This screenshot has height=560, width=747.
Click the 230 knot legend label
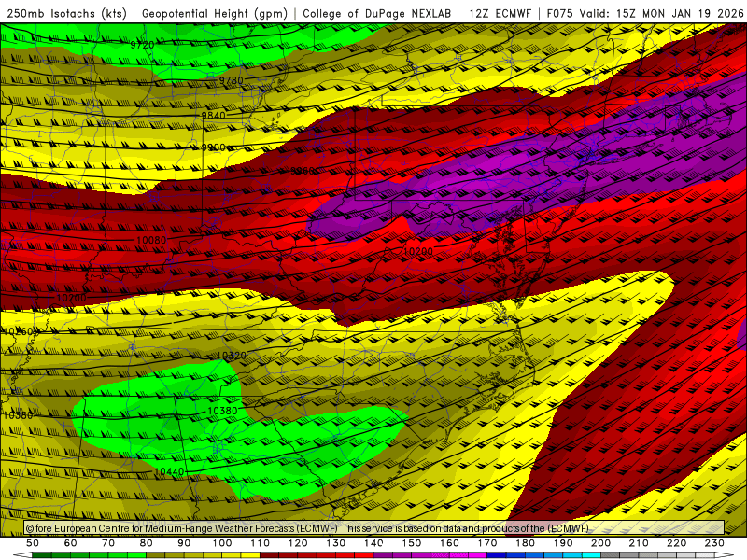pos(714,543)
